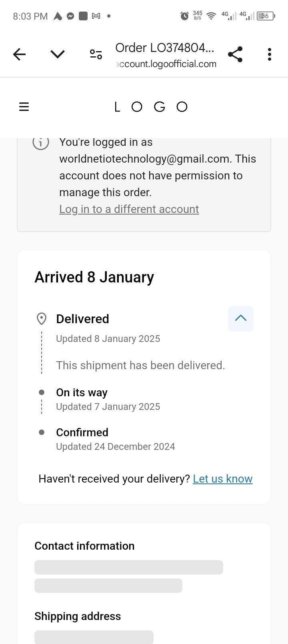Tap the page title Order LO374804
Viewport: 288px width, 644px height.
[164, 48]
